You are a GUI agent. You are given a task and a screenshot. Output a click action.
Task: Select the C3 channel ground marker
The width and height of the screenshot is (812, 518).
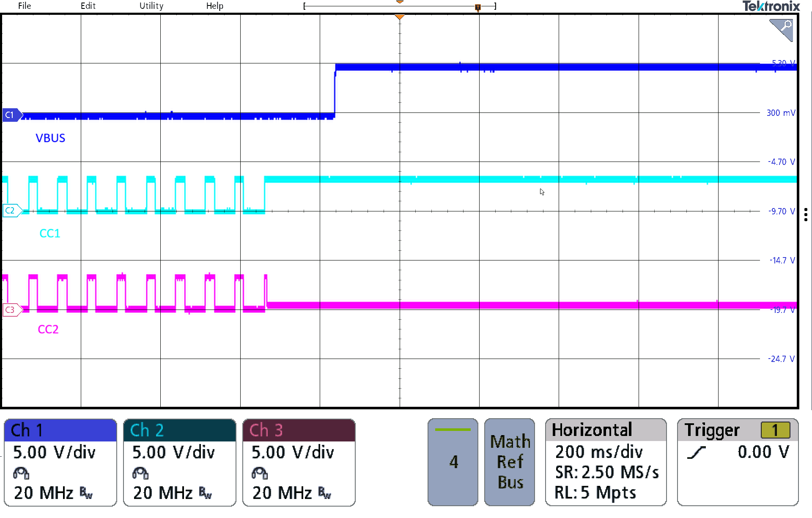[11, 310]
